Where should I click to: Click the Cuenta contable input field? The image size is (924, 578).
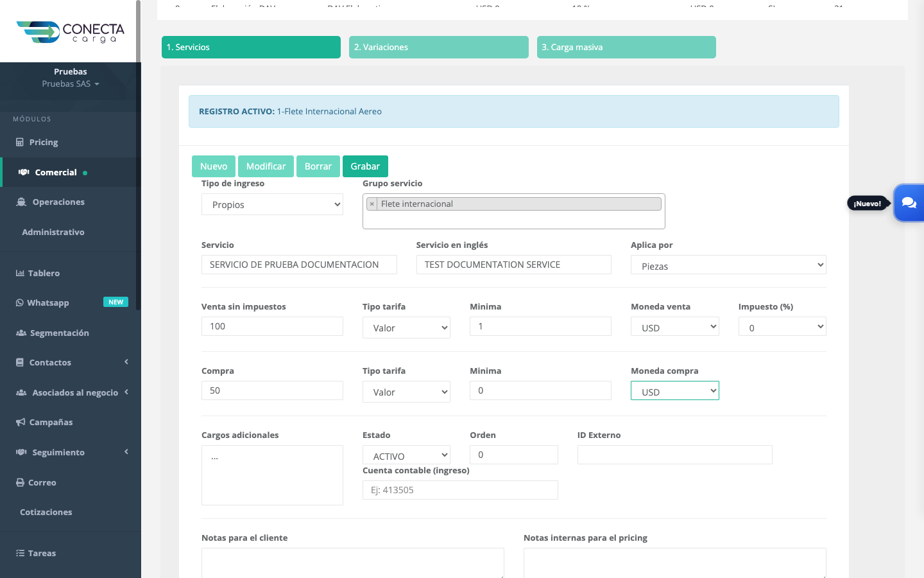(x=460, y=490)
